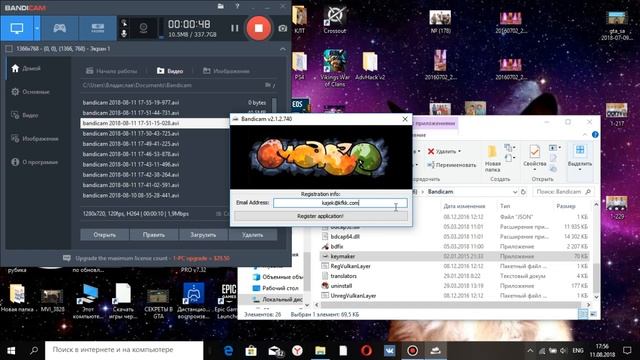Select Bandicam screen recording mode
640x360 pixels.
(x=17, y=28)
